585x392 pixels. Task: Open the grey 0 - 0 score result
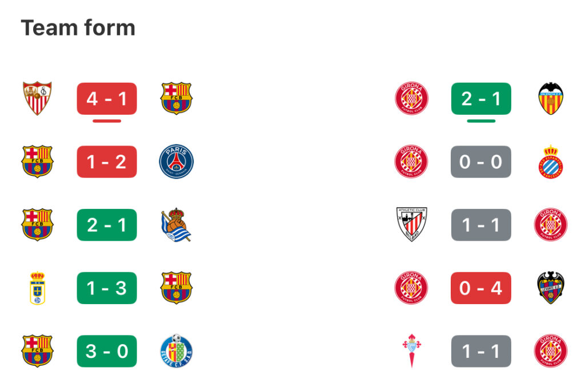(481, 161)
